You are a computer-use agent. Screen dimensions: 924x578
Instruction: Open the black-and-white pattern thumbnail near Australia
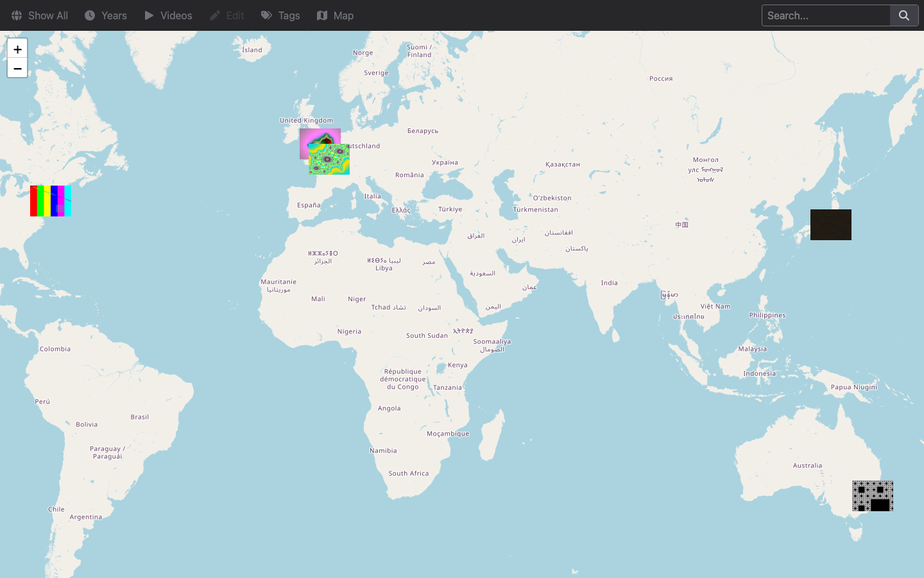coord(873,496)
